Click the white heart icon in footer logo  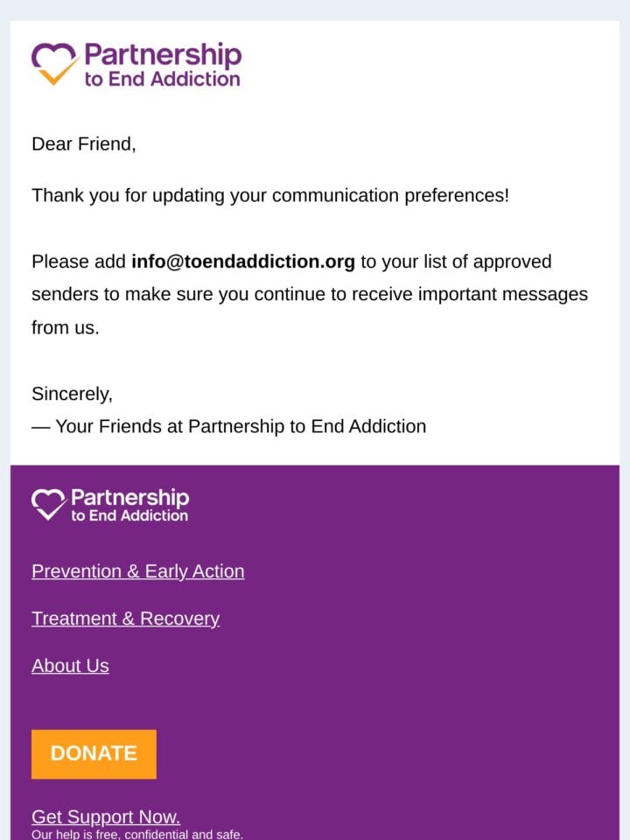tap(47, 500)
